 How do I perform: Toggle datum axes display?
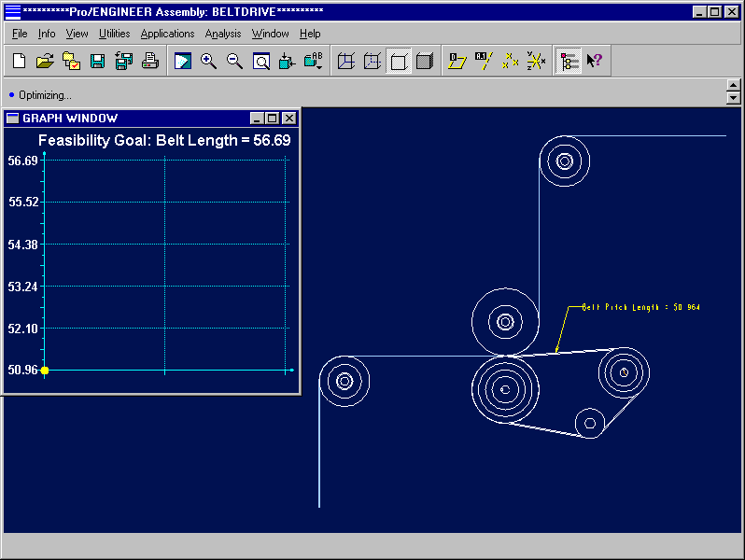click(484, 62)
